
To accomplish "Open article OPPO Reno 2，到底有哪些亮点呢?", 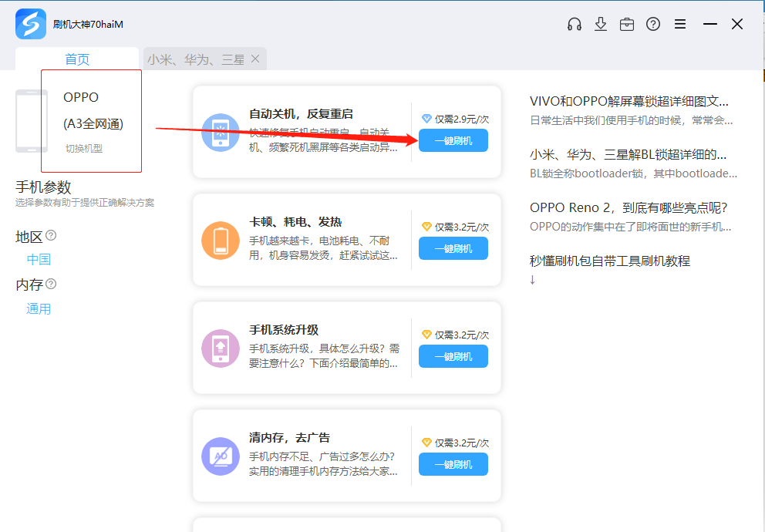I will [x=629, y=207].
